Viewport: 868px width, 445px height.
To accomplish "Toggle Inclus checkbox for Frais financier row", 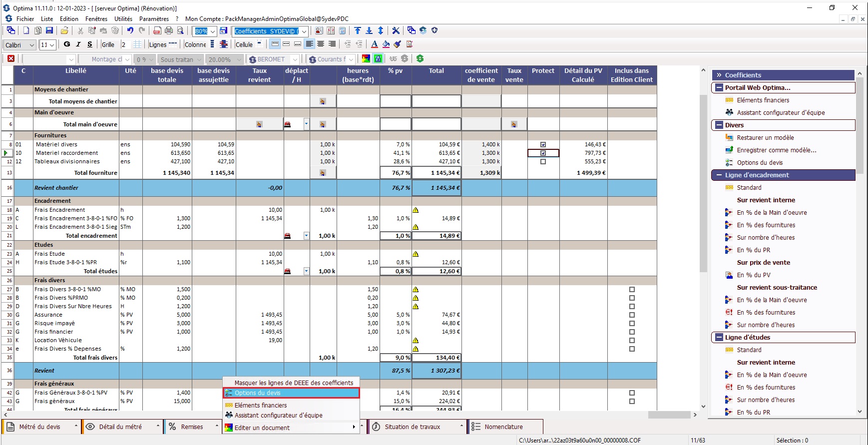I will coord(632,332).
